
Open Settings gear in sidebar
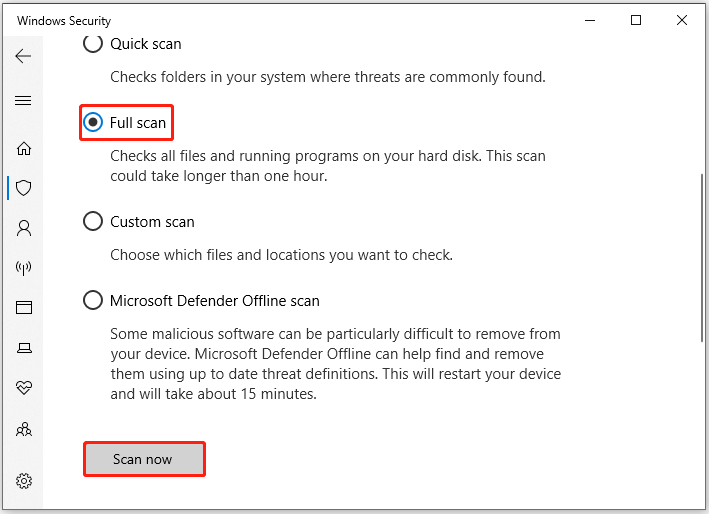23,482
